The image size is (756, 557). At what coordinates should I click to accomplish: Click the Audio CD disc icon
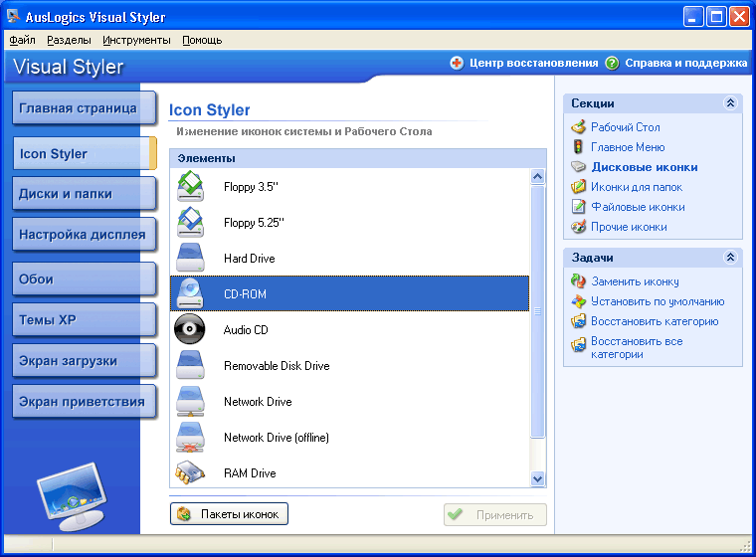190,330
